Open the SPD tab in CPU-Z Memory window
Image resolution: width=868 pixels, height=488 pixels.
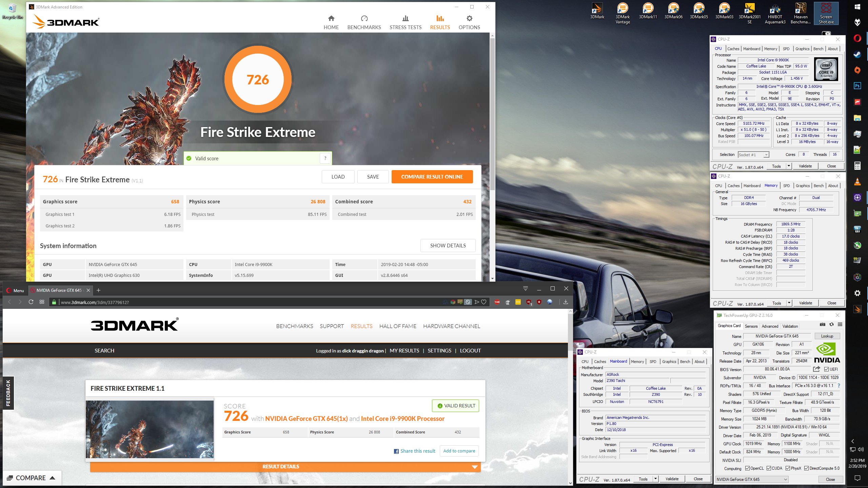click(x=786, y=186)
